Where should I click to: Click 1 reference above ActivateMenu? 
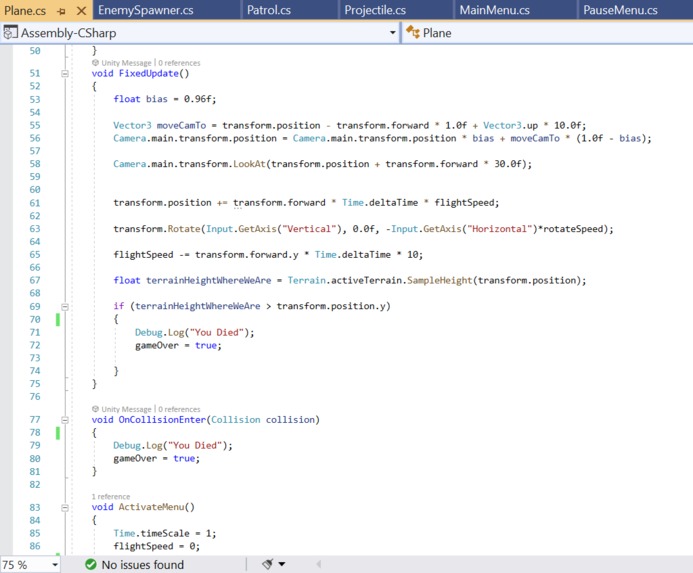click(111, 497)
